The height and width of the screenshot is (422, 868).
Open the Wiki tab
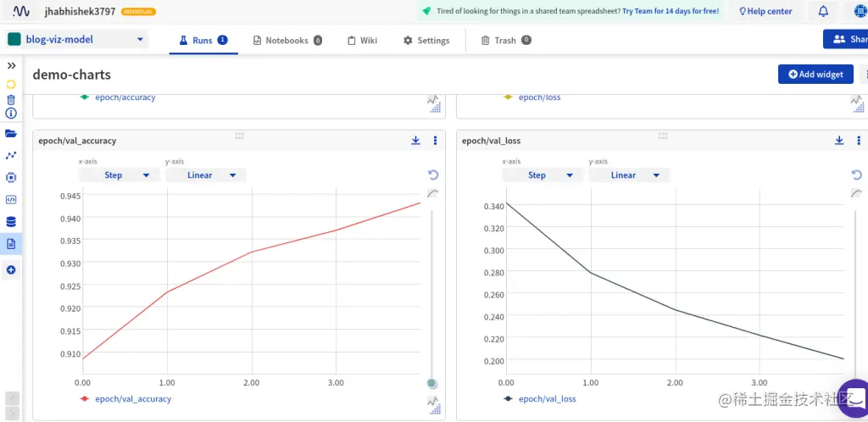(x=363, y=41)
